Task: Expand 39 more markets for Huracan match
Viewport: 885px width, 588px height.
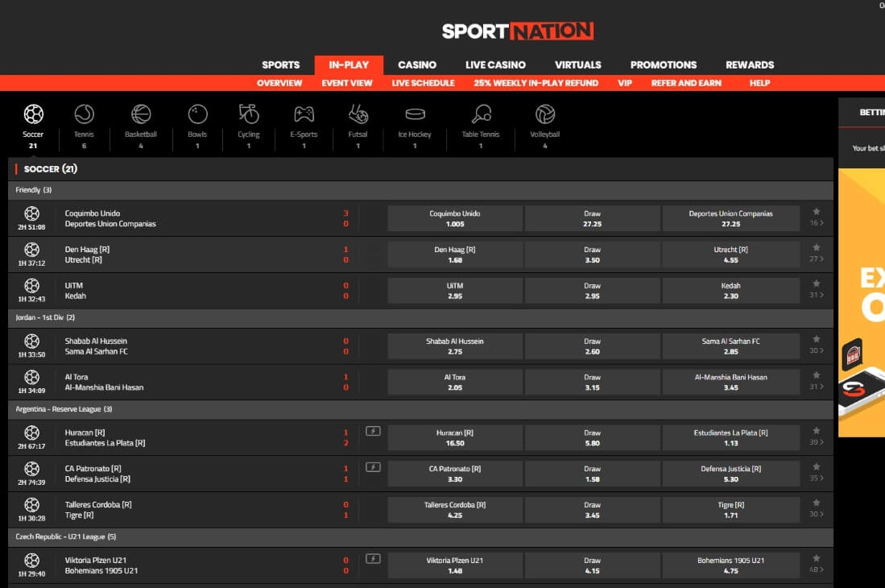Action: point(816,442)
